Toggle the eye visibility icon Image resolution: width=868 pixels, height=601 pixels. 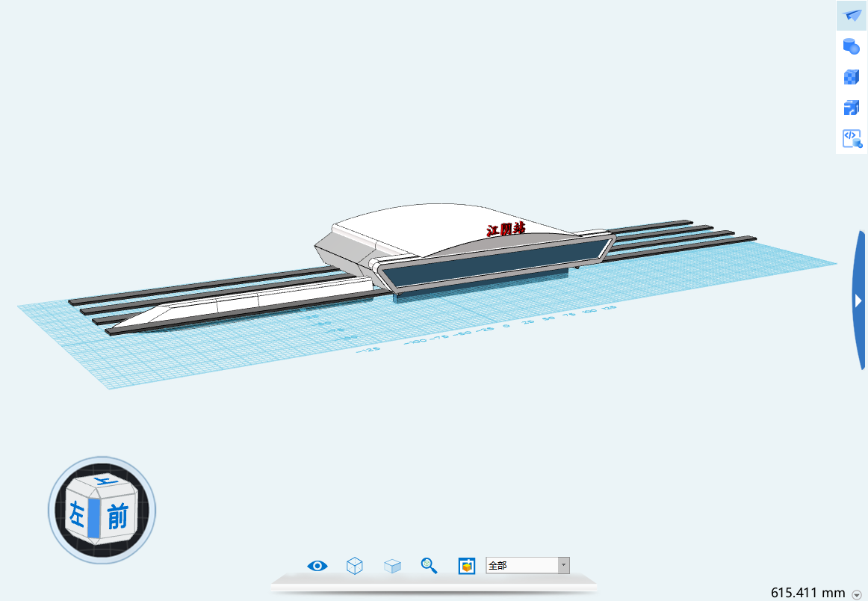click(x=317, y=566)
